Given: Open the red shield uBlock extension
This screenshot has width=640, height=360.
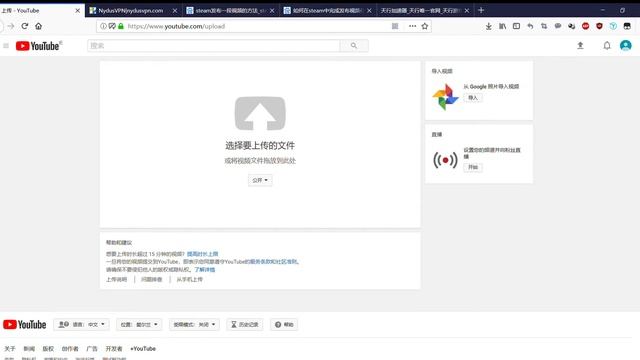Looking at the screenshot, I should pos(599,26).
